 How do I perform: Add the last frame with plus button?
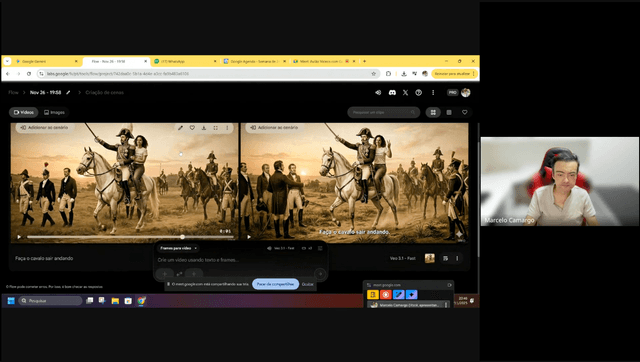194,274
